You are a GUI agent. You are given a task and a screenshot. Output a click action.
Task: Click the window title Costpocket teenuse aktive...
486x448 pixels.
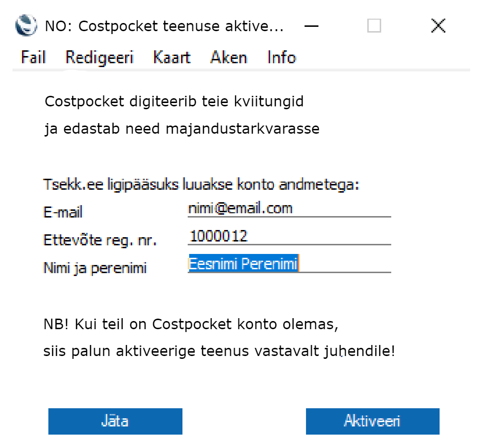coord(164,26)
